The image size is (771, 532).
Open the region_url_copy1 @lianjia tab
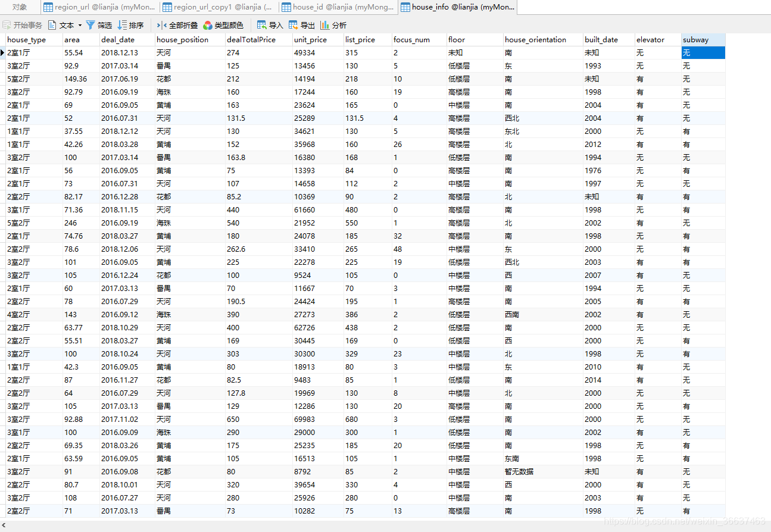(218, 7)
